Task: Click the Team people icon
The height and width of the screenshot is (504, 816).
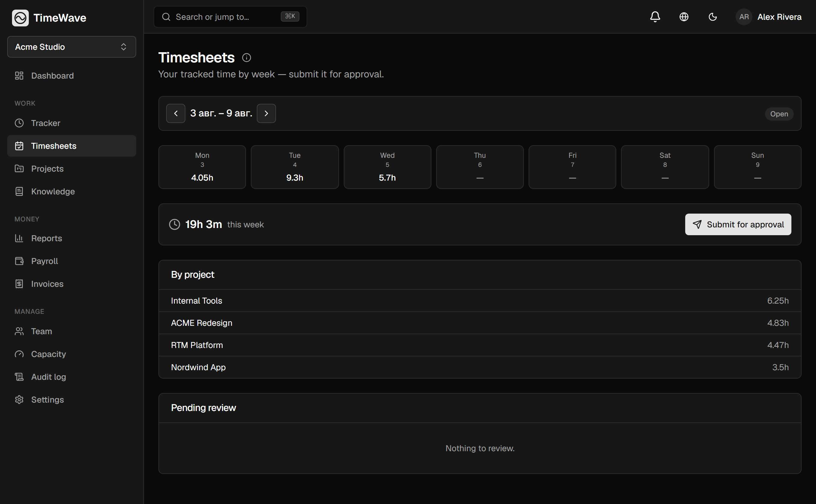Action: tap(19, 331)
